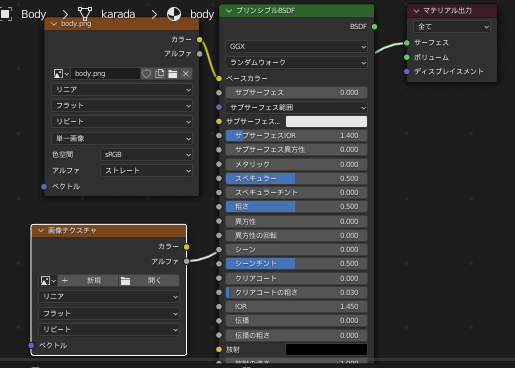Unlink the image with the X icon
The image size is (515, 368).
[186, 74]
